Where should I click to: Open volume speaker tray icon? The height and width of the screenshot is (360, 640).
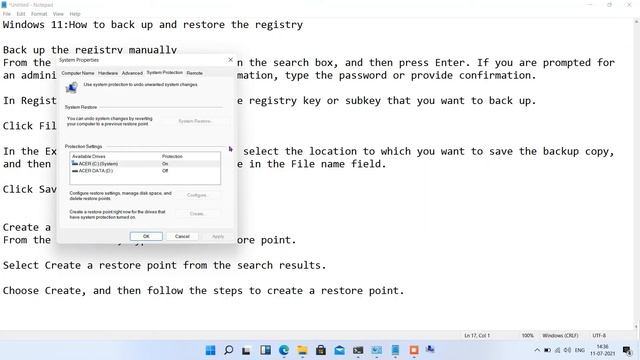pos(567,350)
